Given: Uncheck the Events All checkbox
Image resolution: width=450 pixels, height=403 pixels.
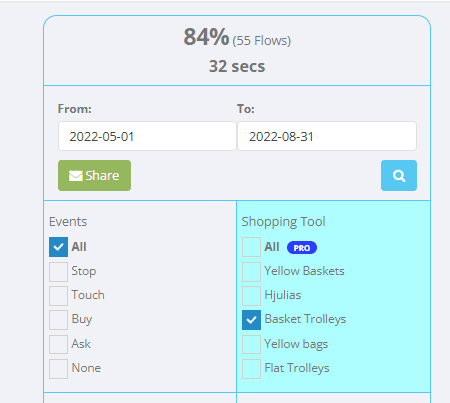Looking at the screenshot, I should coord(58,247).
